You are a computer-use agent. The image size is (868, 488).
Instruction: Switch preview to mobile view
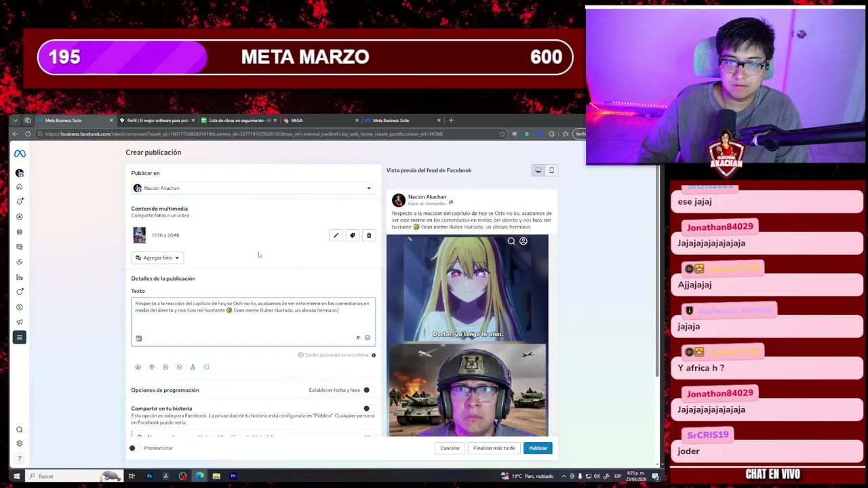[551, 170]
